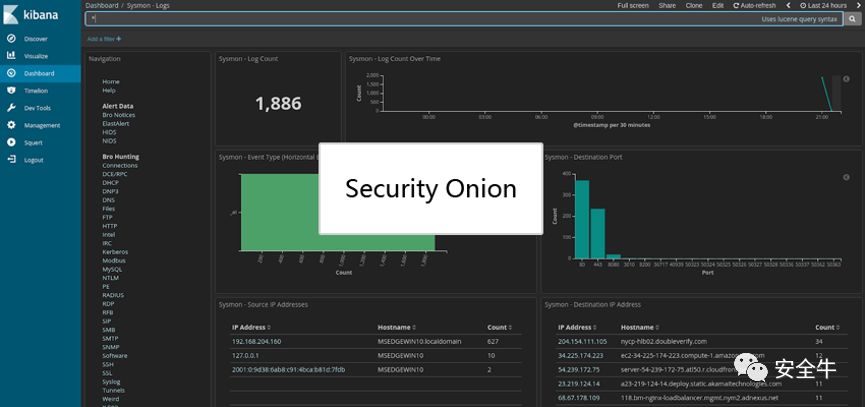Open Connections under Bro Hunting
The height and width of the screenshot is (407, 865).
click(x=120, y=165)
